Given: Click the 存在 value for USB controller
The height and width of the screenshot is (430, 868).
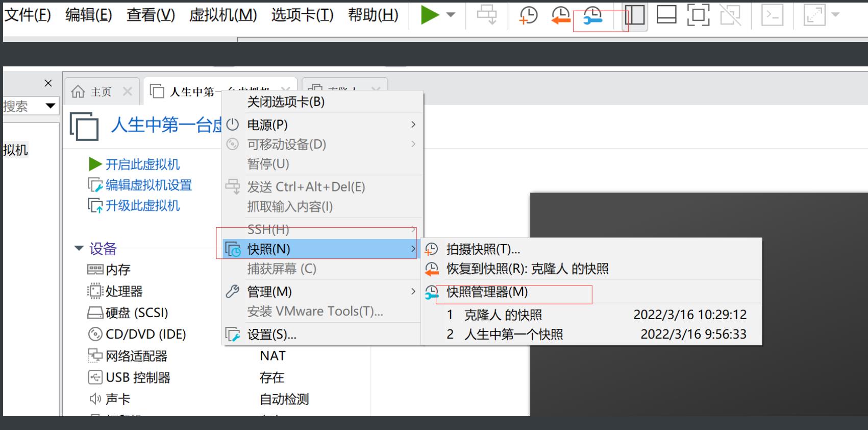Looking at the screenshot, I should [271, 377].
